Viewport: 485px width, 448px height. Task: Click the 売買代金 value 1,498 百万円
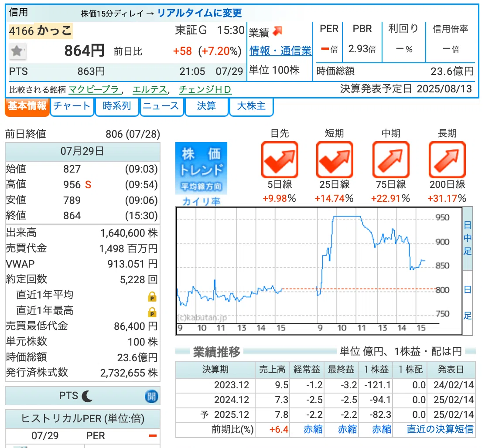tap(128, 249)
